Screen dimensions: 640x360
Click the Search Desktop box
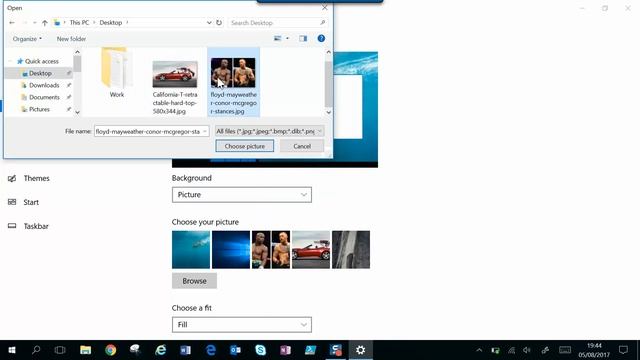pos(278,23)
